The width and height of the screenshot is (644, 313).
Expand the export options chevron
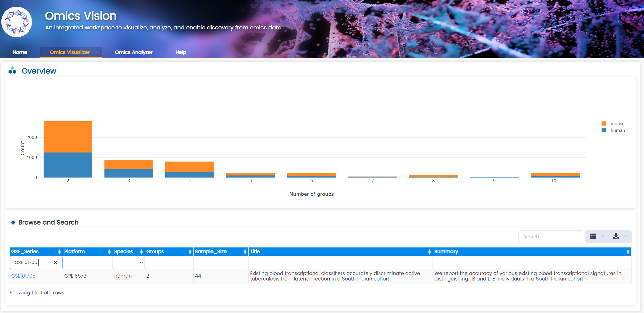point(625,236)
